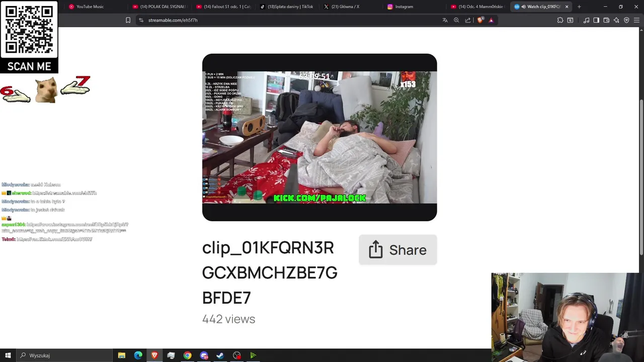Click the Wyszukaj taskbar search box
The width and height of the screenshot is (644, 362).
click(x=64, y=355)
